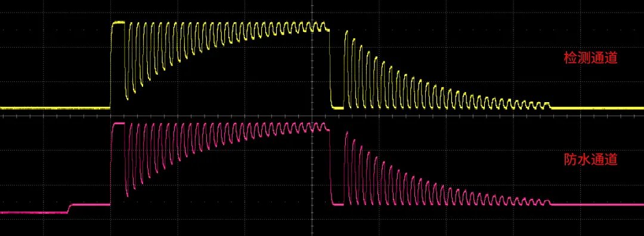
Task: Click the red 防水通道 label
Action: [x=590, y=160]
